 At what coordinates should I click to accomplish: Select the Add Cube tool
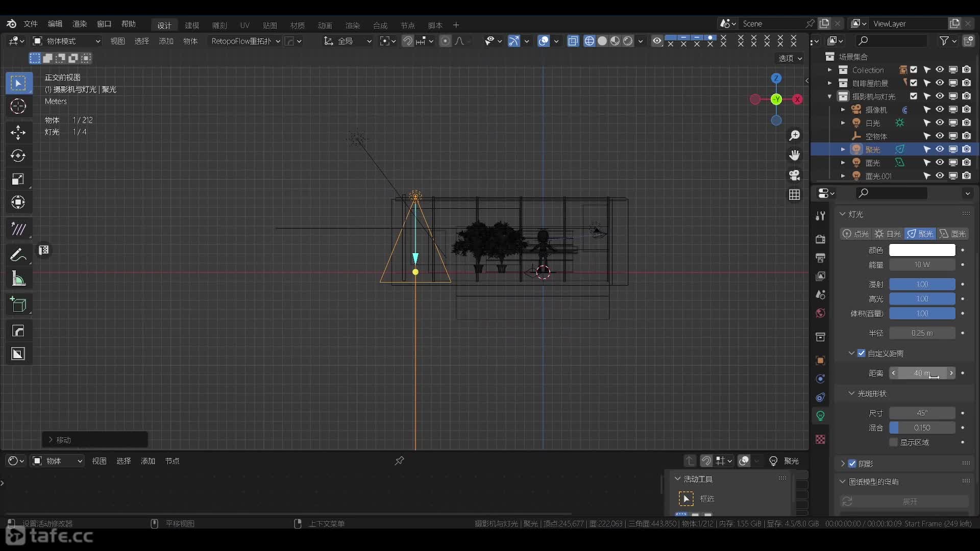pyautogui.click(x=18, y=305)
